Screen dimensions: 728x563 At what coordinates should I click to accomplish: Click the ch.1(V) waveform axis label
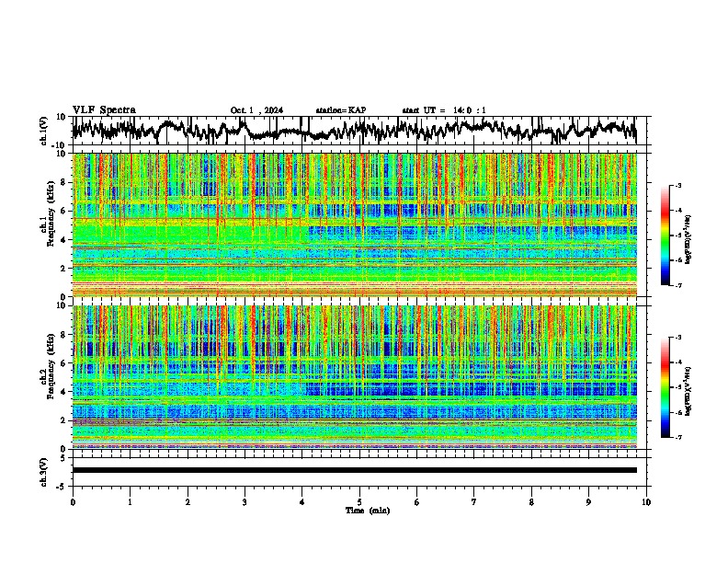pos(44,131)
